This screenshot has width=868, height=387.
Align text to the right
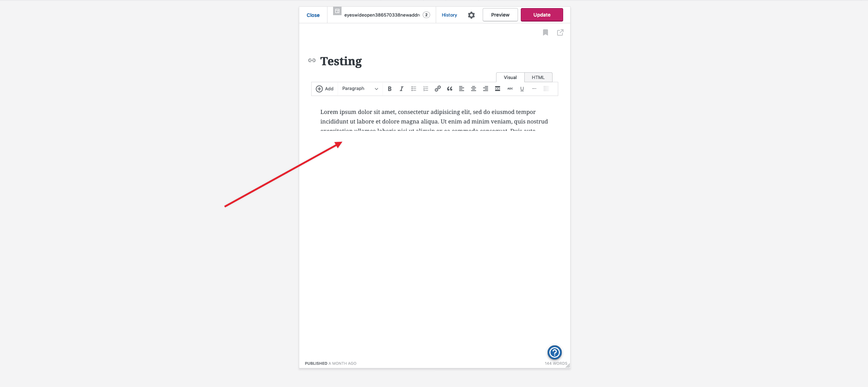(485, 89)
